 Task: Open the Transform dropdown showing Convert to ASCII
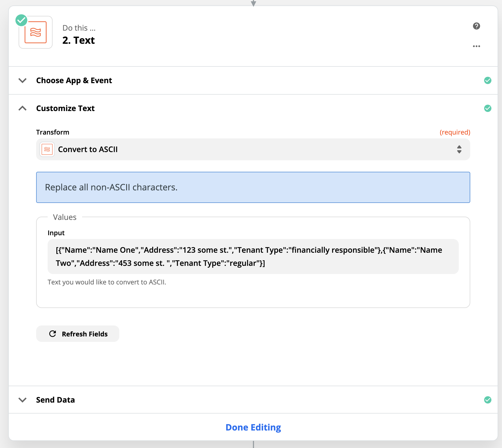[x=253, y=149]
